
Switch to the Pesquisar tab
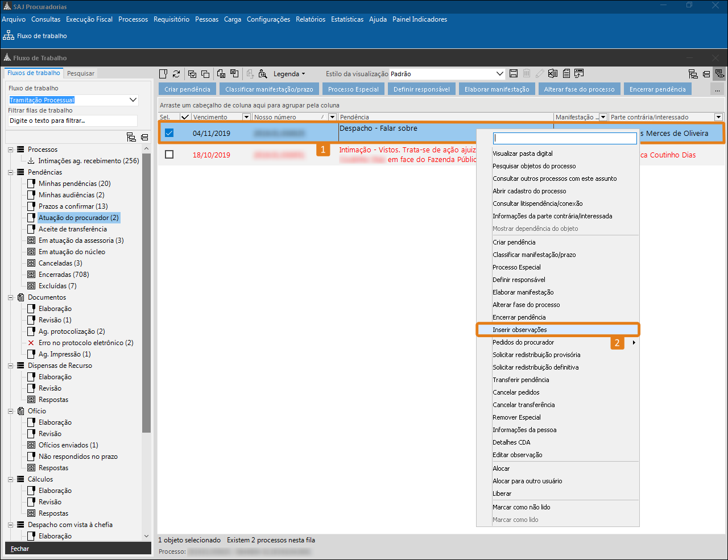81,73
